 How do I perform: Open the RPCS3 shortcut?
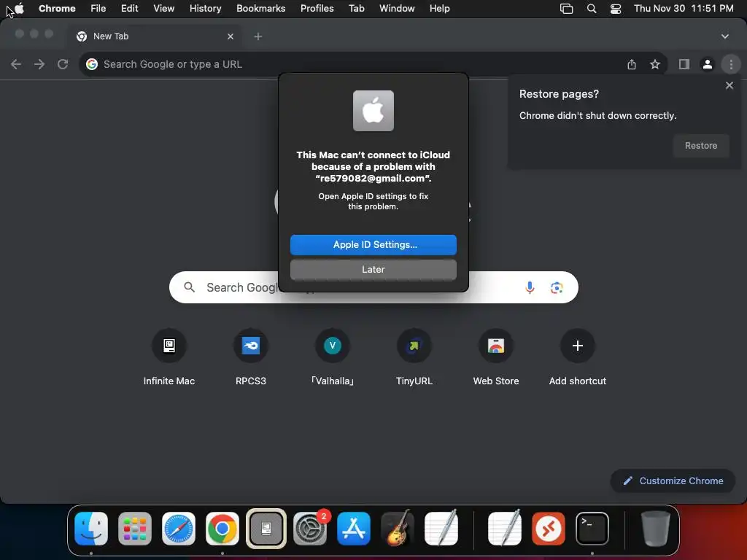pos(251,357)
